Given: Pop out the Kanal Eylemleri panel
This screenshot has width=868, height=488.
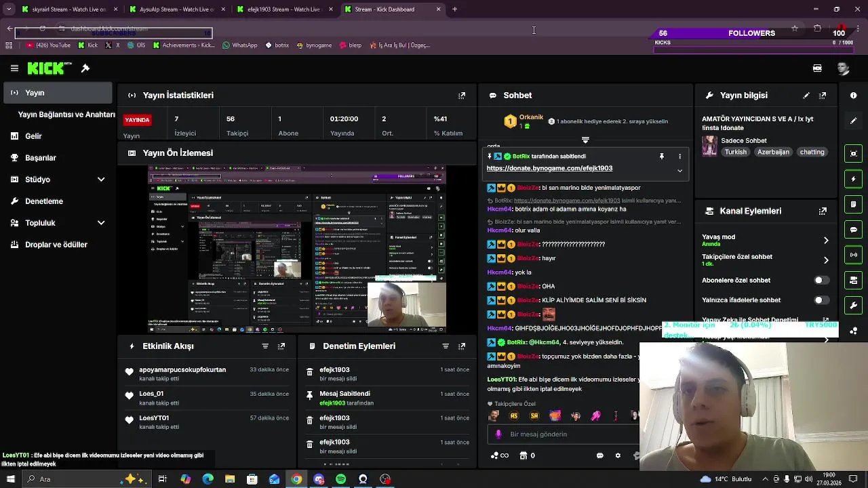Looking at the screenshot, I should tap(823, 211).
